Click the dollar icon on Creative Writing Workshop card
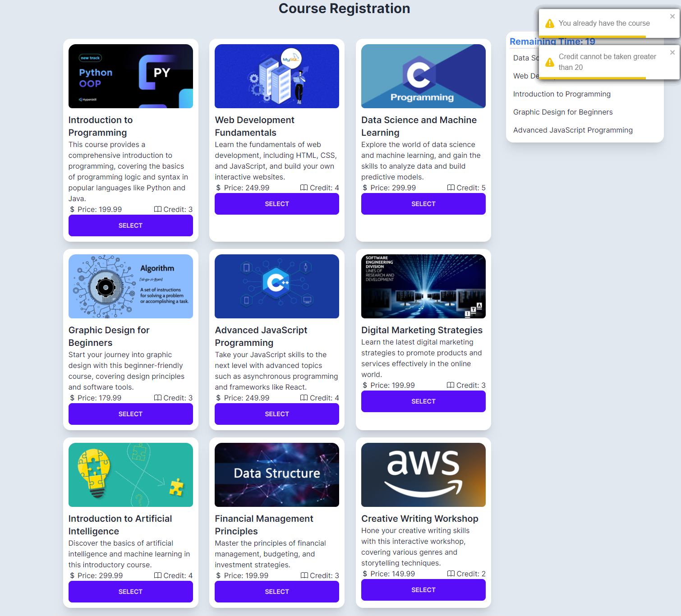The image size is (681, 616). point(365,574)
